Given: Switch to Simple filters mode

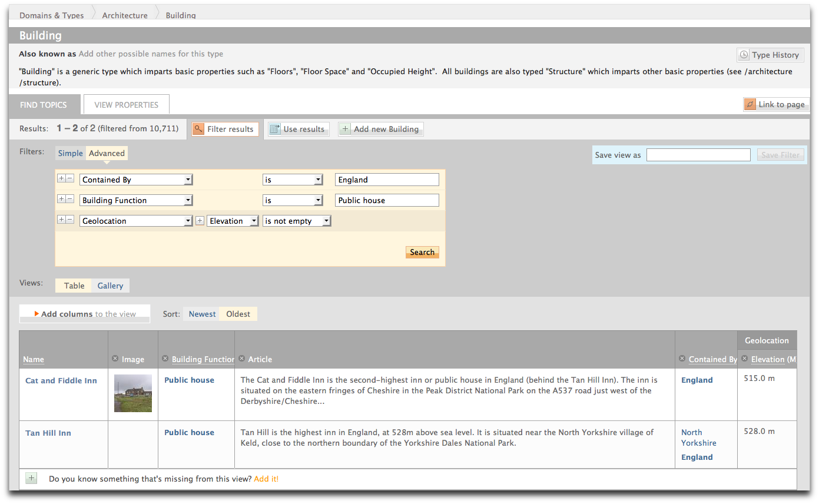Looking at the screenshot, I should click(x=70, y=153).
